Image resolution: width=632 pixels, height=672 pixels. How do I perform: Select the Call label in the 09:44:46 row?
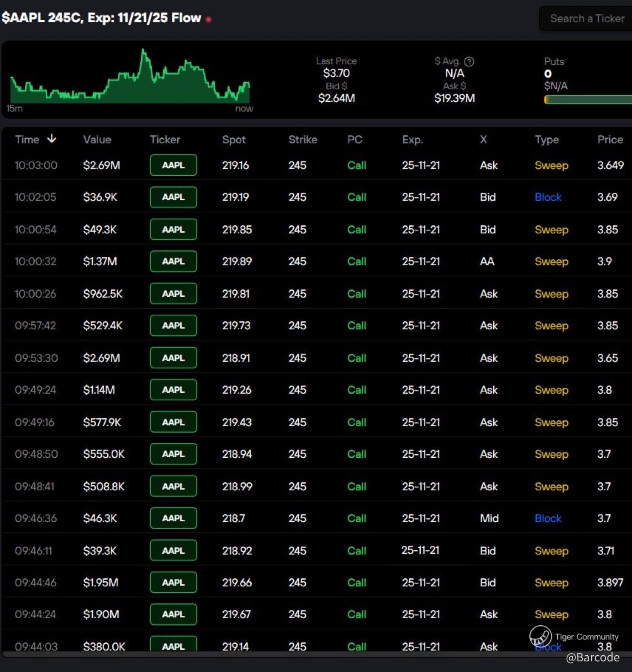click(356, 582)
